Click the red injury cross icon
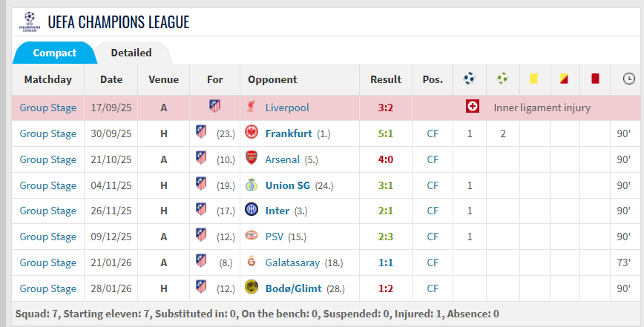644x327 pixels. [472, 107]
